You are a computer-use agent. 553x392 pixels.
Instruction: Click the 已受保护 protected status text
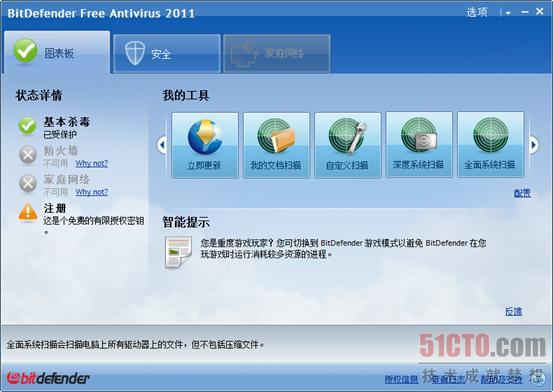60,134
